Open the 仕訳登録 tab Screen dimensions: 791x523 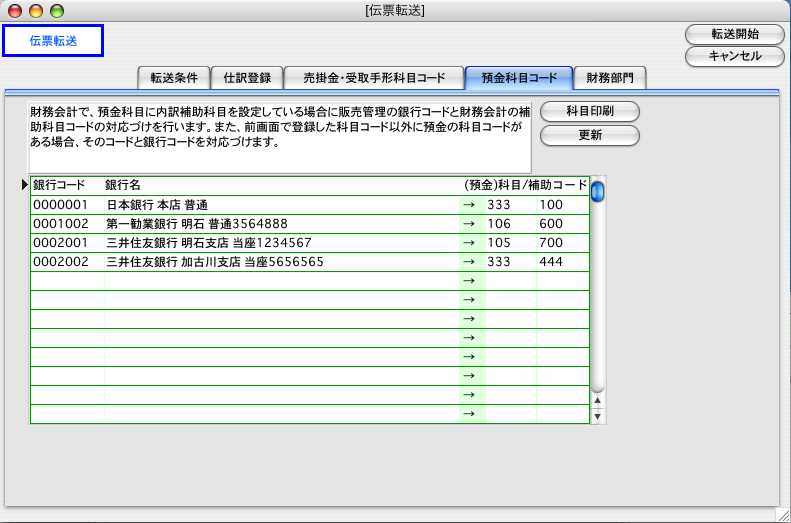tap(246, 77)
